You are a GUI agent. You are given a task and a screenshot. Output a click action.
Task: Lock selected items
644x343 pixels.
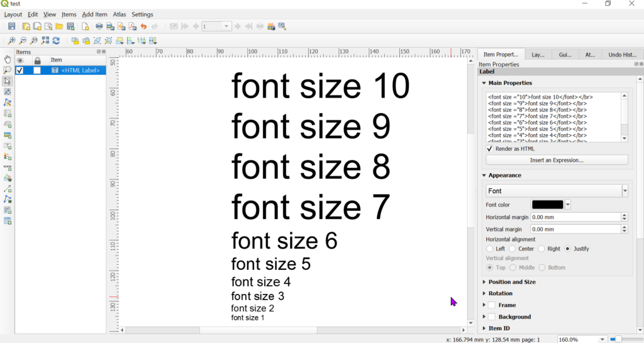(75, 41)
